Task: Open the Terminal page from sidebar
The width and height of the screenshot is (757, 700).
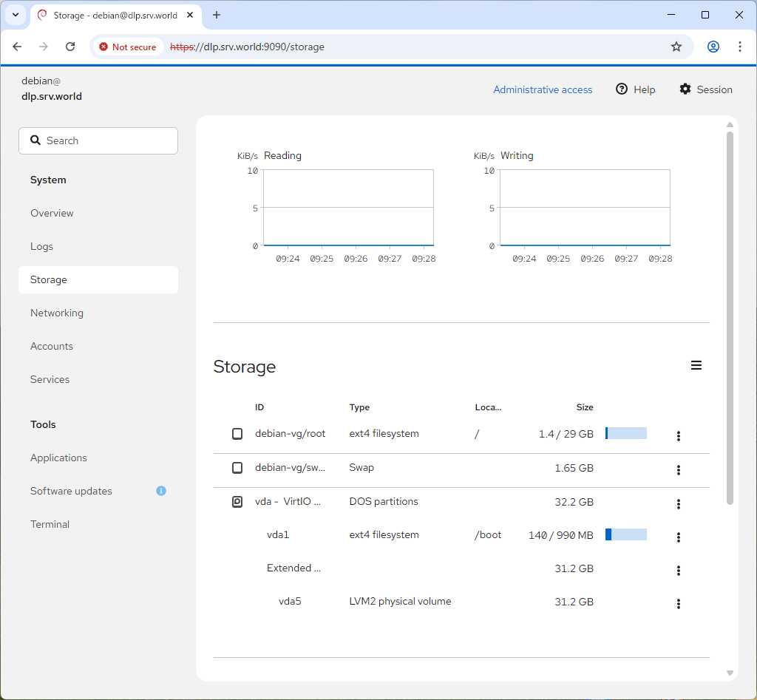Action: tap(50, 524)
